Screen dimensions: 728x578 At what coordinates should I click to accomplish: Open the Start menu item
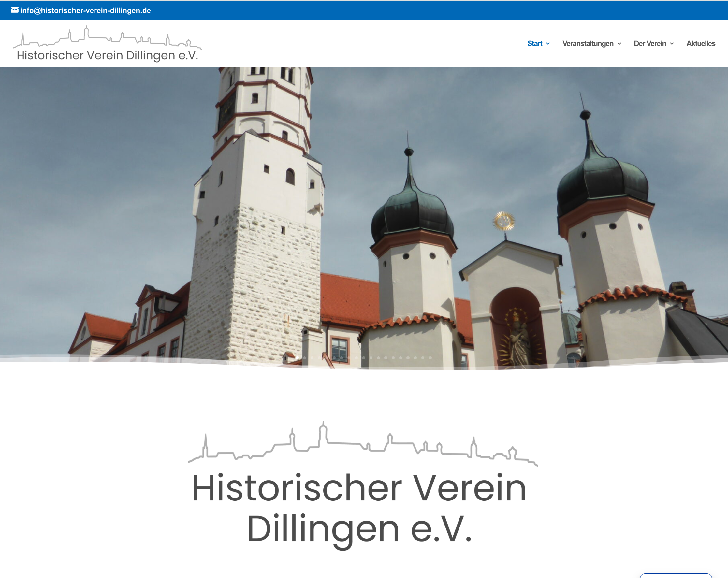pos(534,44)
